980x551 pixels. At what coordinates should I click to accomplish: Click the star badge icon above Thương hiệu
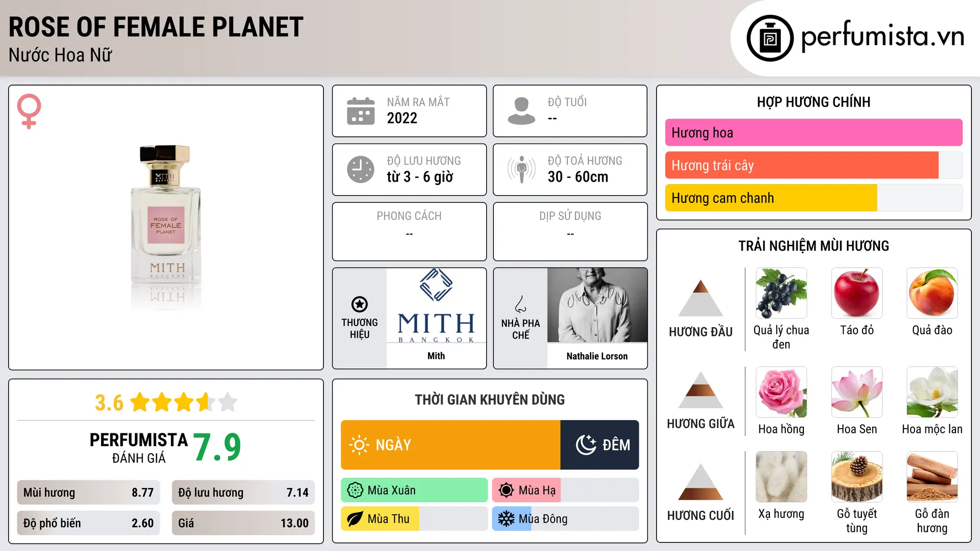click(x=360, y=304)
